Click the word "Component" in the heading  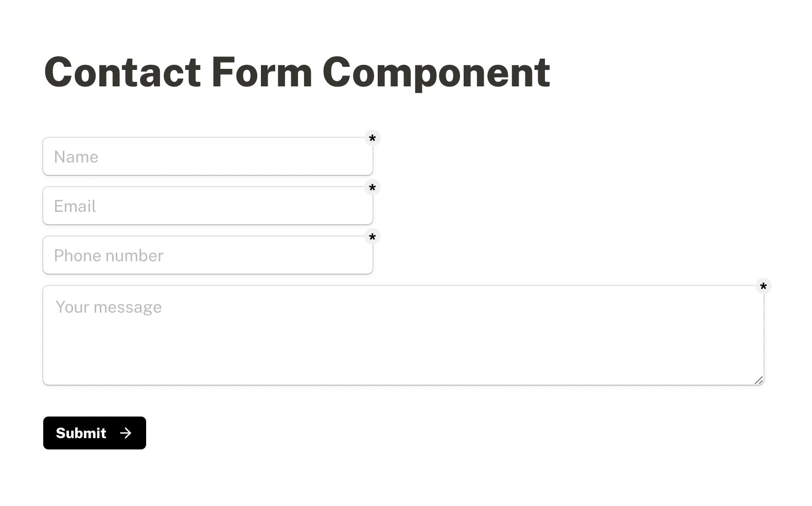click(x=436, y=73)
